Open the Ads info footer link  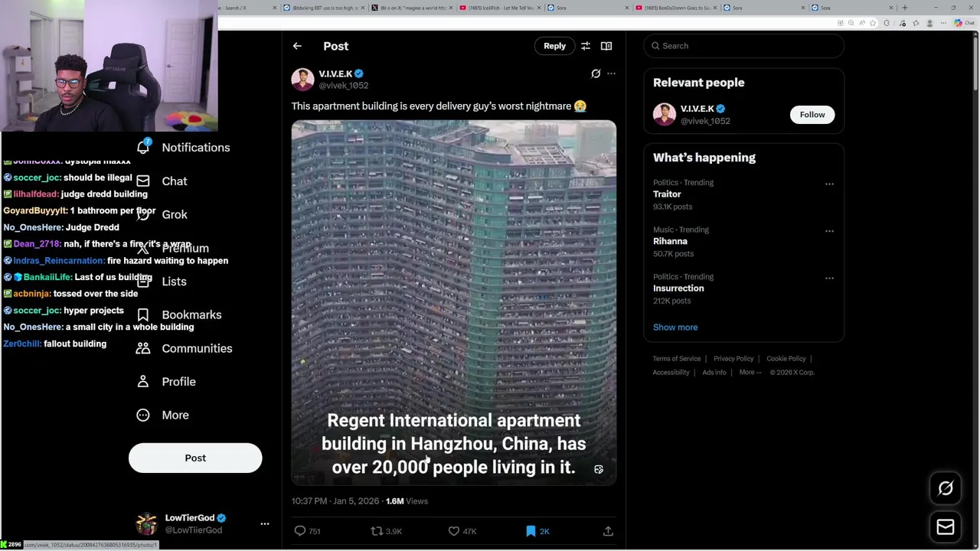[714, 372]
